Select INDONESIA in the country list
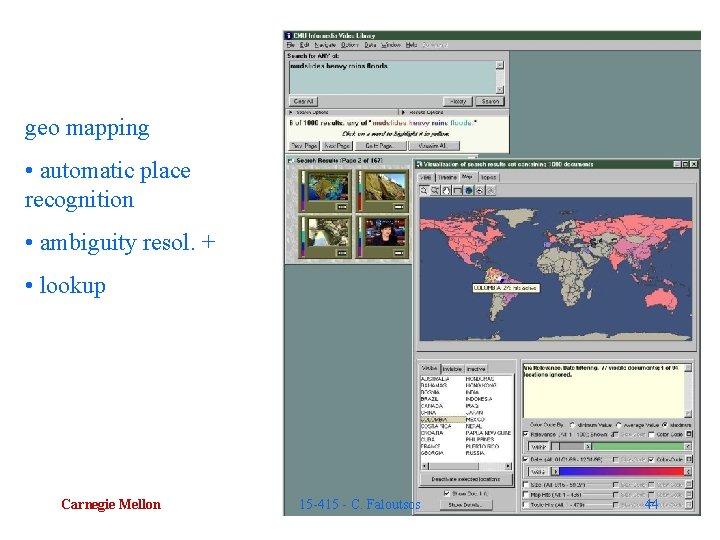The width and height of the screenshot is (720, 540). (479, 399)
